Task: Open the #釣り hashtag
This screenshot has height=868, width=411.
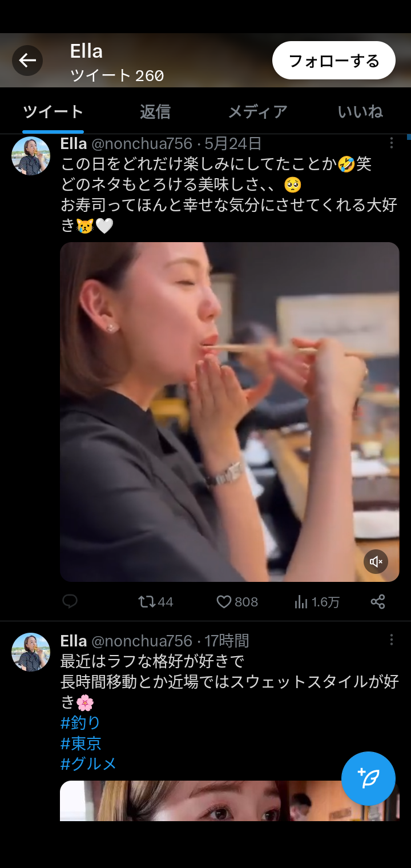Action: point(80,723)
